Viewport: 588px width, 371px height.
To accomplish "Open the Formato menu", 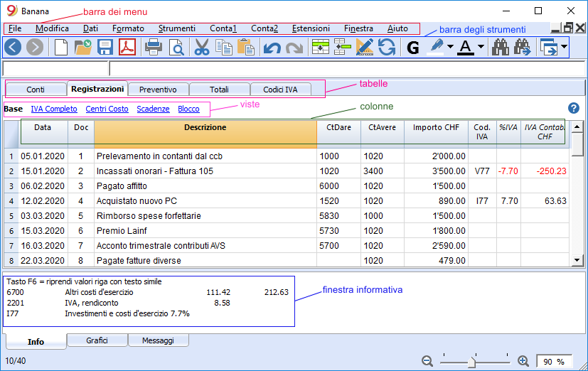I will point(128,28).
